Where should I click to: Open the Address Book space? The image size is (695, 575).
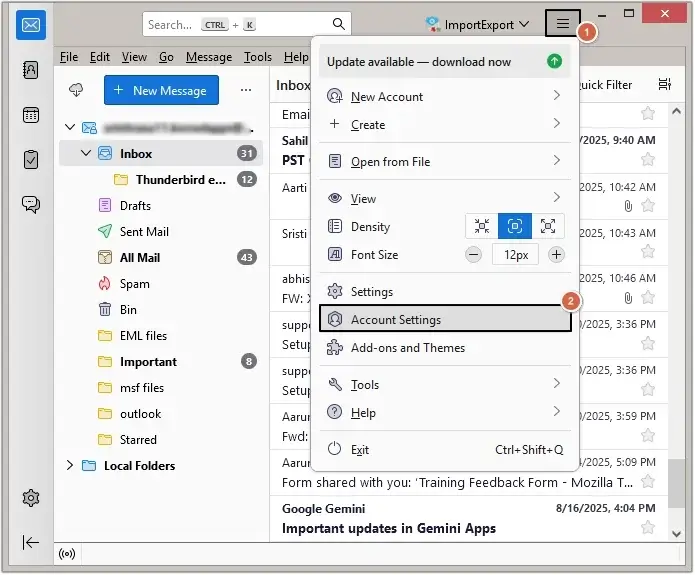[x=31, y=70]
